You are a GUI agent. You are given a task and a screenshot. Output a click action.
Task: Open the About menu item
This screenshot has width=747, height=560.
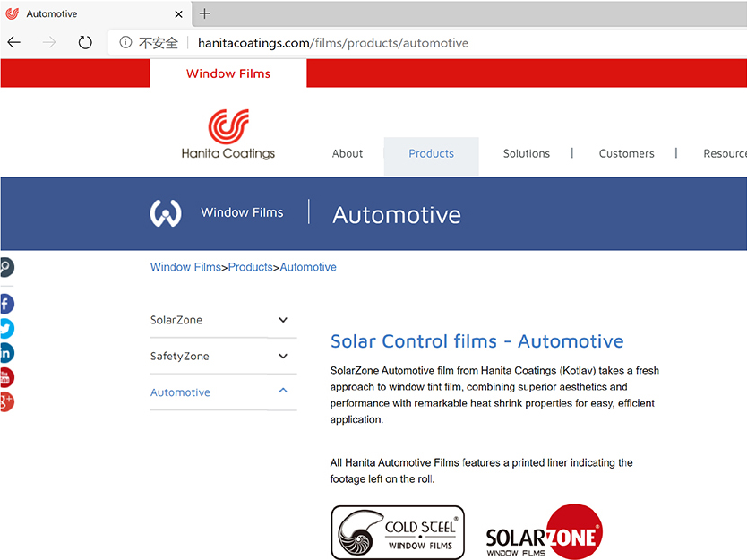348,153
